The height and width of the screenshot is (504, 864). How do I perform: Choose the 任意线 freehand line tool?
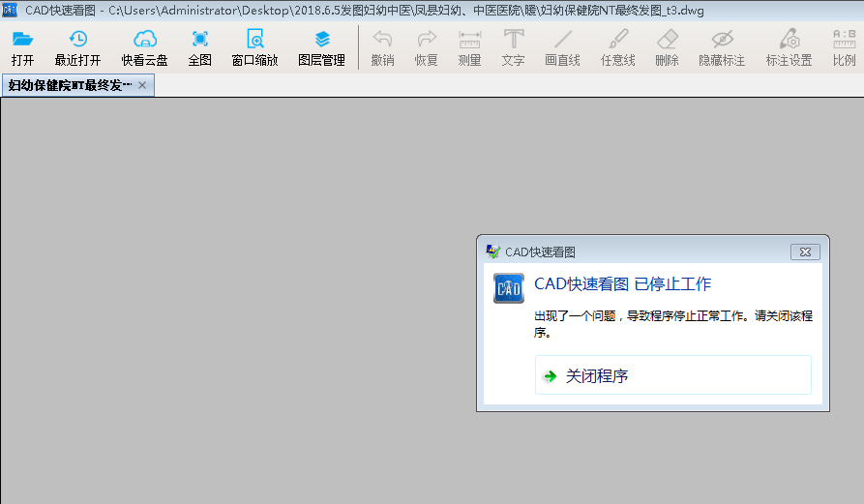(617, 48)
